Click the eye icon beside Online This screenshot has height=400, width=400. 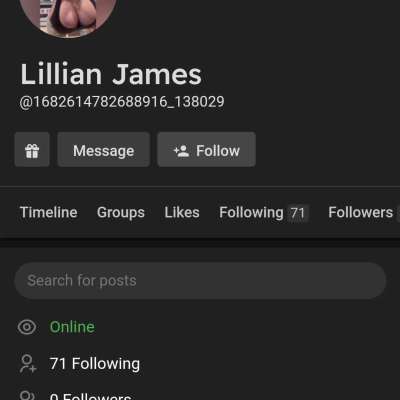pos(27,327)
